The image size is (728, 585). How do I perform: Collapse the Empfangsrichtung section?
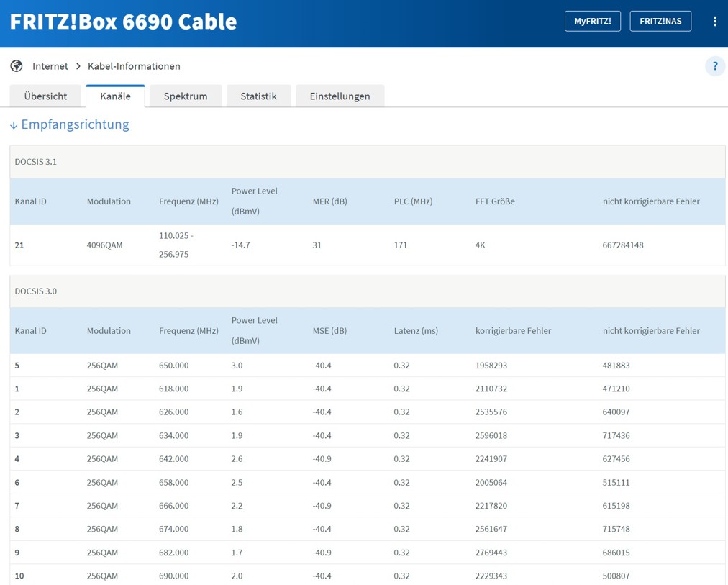coord(70,124)
